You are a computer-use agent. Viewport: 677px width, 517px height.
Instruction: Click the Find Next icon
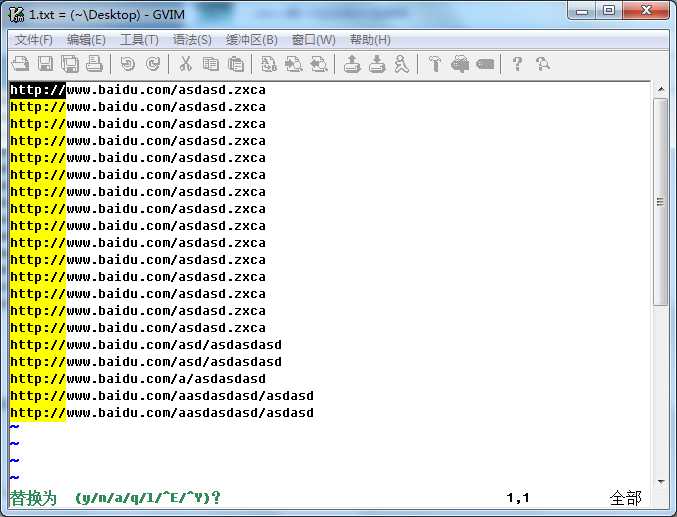(294, 64)
